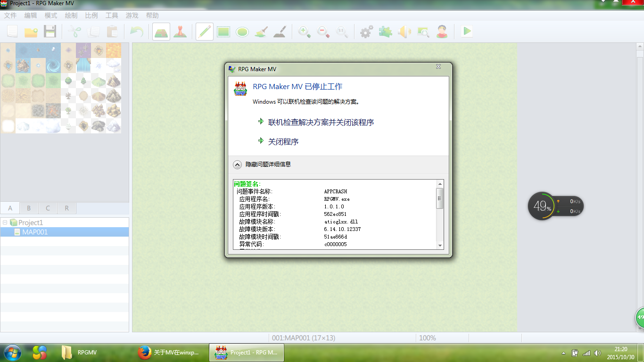The image size is (644, 362).
Task: Click the Paste clipboard icon
Action: (x=112, y=32)
